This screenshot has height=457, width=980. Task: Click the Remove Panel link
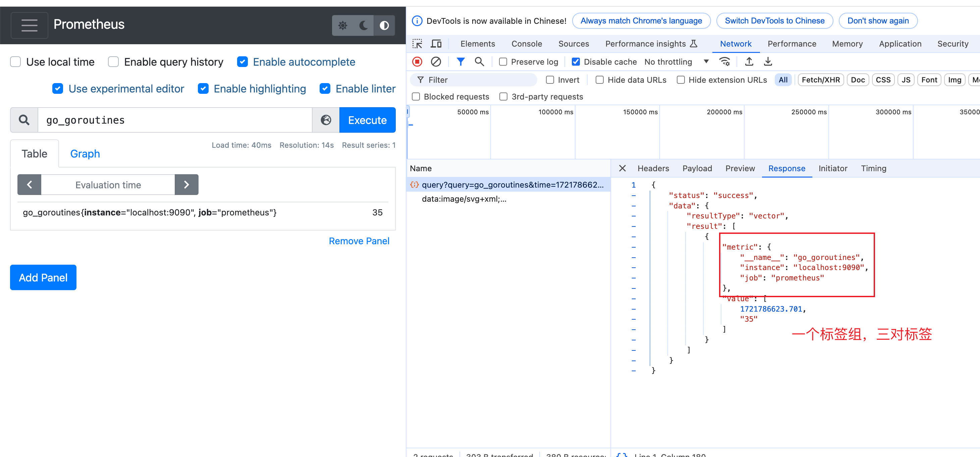tap(359, 241)
